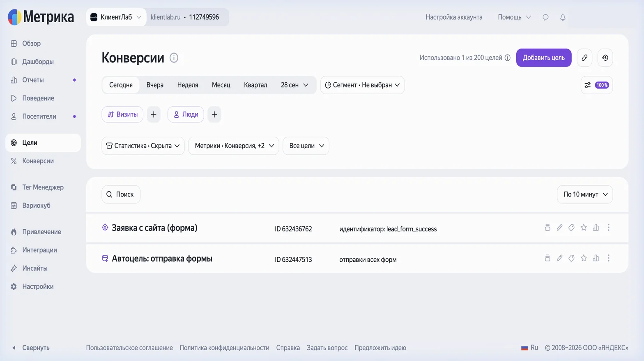Open data accuracy 100% settings button
This screenshot has width=644, height=361.
(597, 85)
